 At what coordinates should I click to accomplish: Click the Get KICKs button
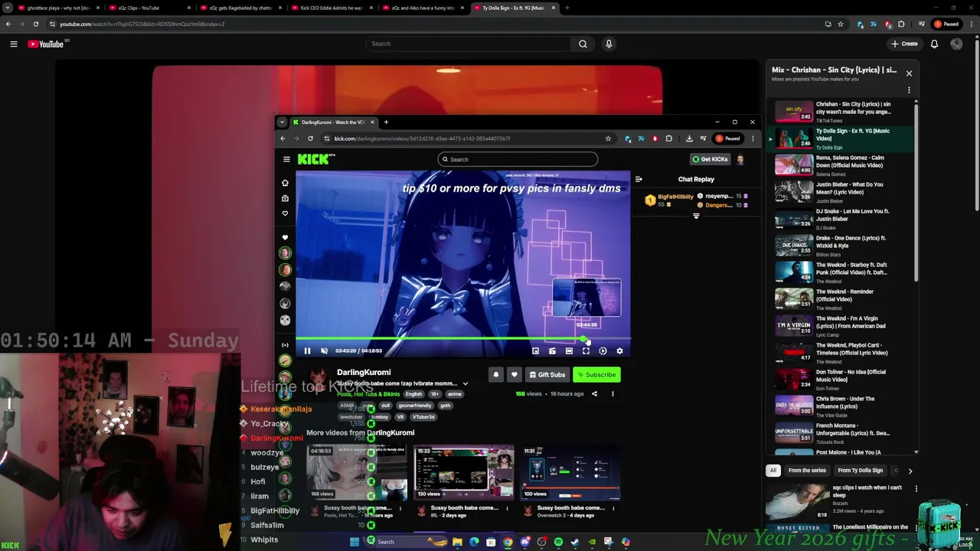click(710, 159)
